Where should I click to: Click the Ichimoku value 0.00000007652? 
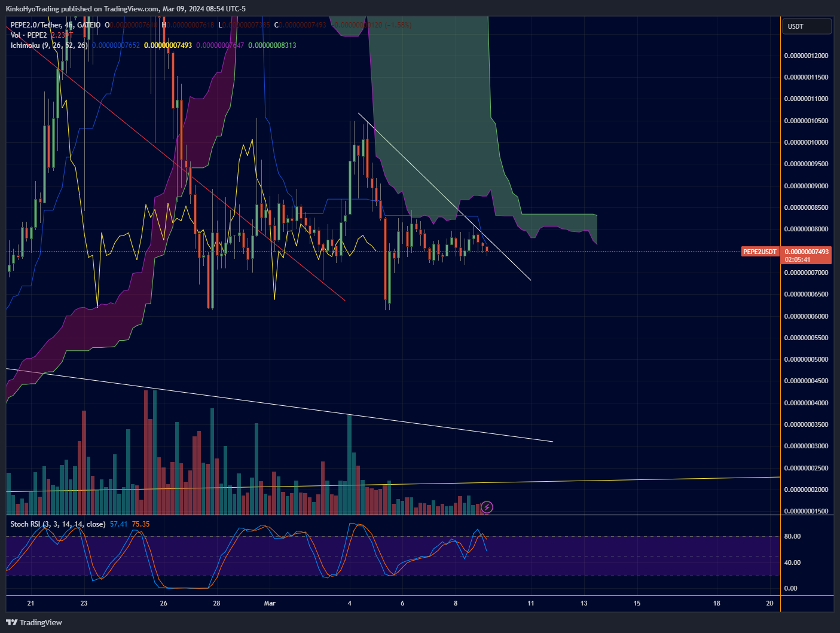pos(116,45)
